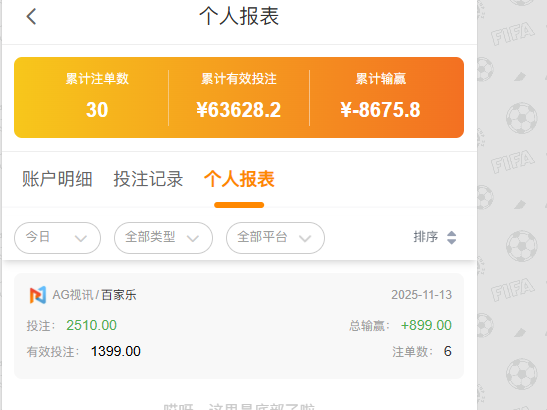Click the 累计输赢 amount ¥-8675.8
The height and width of the screenshot is (410, 547).
pos(381,110)
